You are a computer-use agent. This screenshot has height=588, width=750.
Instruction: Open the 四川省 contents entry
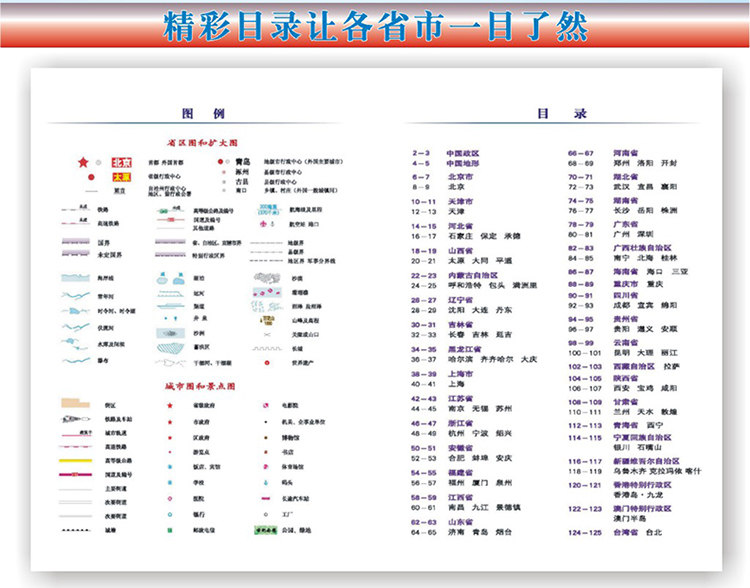pyautogui.click(x=626, y=295)
